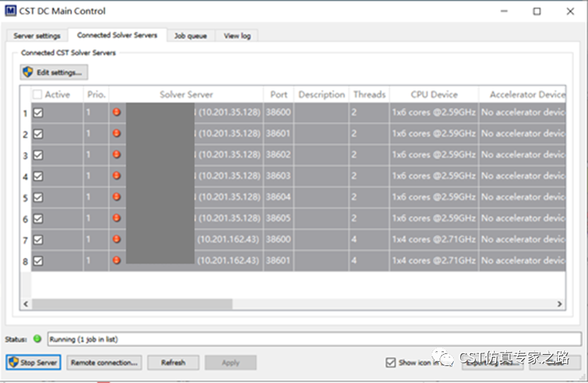Image resolution: width=588 pixels, height=383 pixels.
Task: Uncheck the Active checkbox in row 3
Action: point(38,155)
